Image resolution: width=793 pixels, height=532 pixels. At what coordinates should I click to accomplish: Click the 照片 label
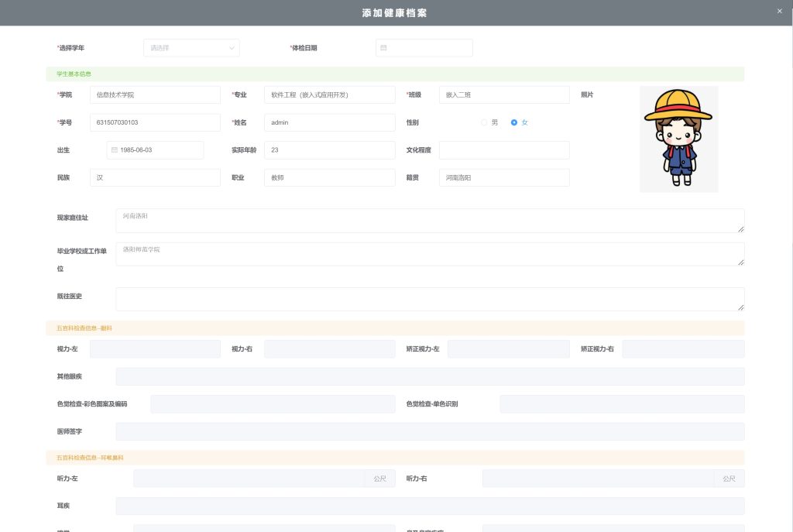coord(587,95)
